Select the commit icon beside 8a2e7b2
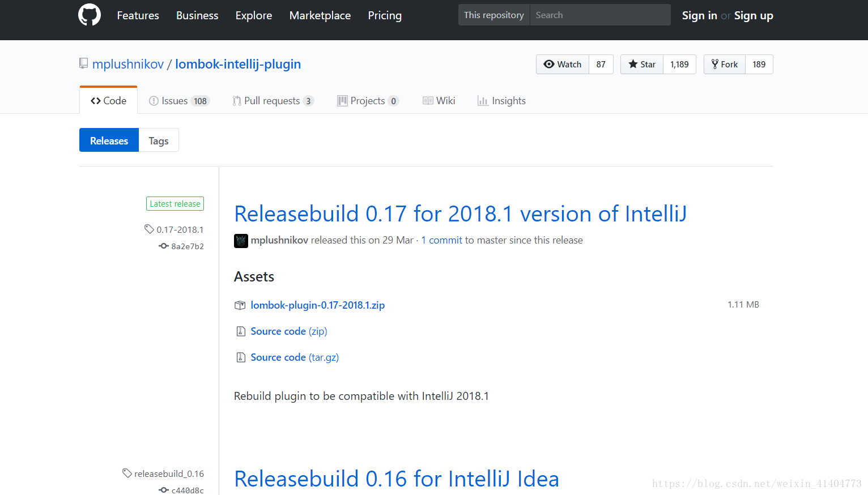Viewport: 868px width, 495px height. tap(164, 246)
